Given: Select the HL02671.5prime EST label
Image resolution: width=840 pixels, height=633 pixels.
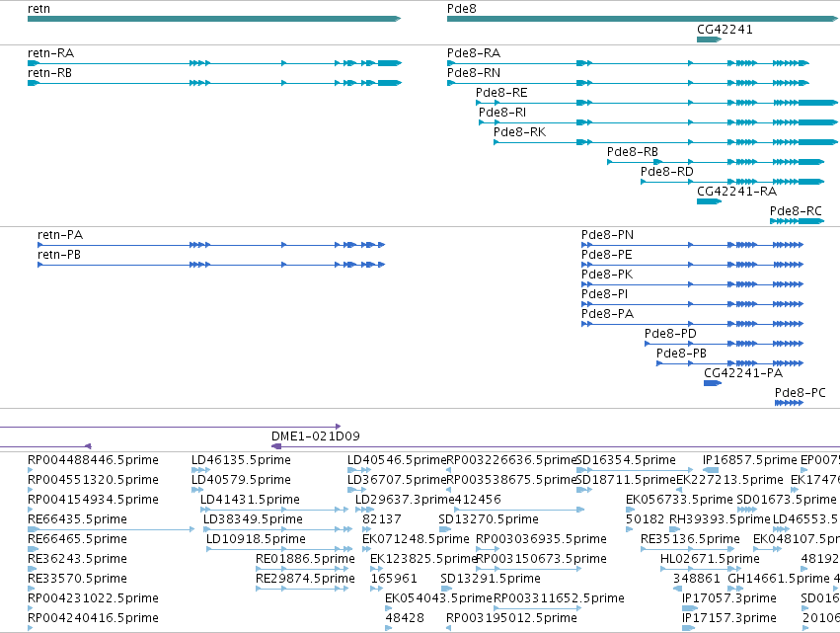Looking at the screenshot, I should click(710, 559).
